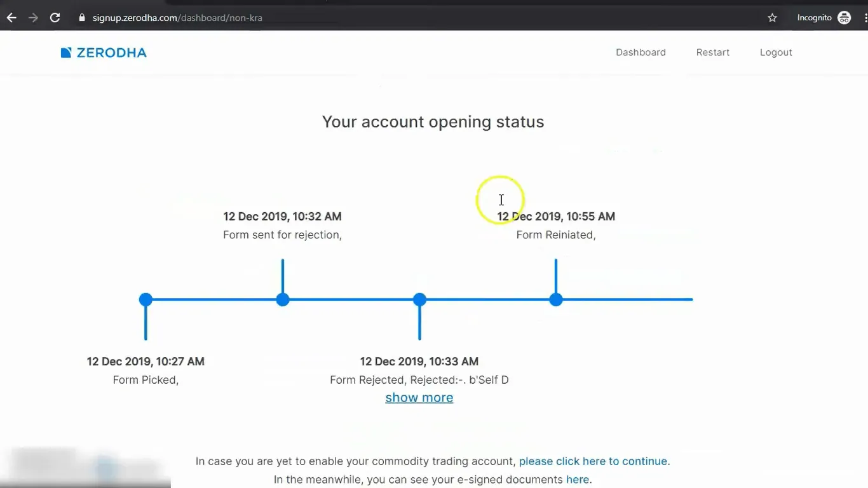The image size is (868, 488).
Task: Reload the page with the refresh icon
Action: (55, 18)
